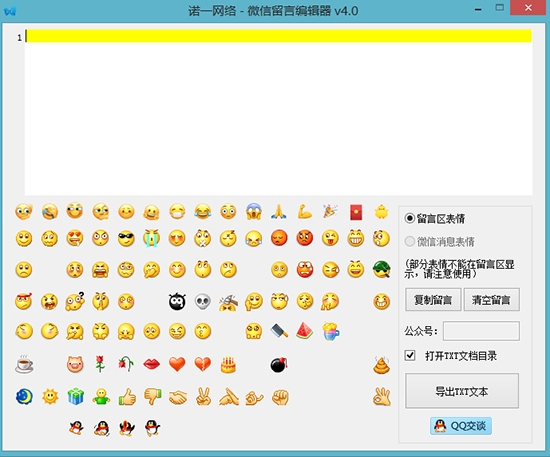Screen dimensions: 550x457
Task: Insert the tongue out emoji
Action: pyautogui.click(x=330, y=238)
